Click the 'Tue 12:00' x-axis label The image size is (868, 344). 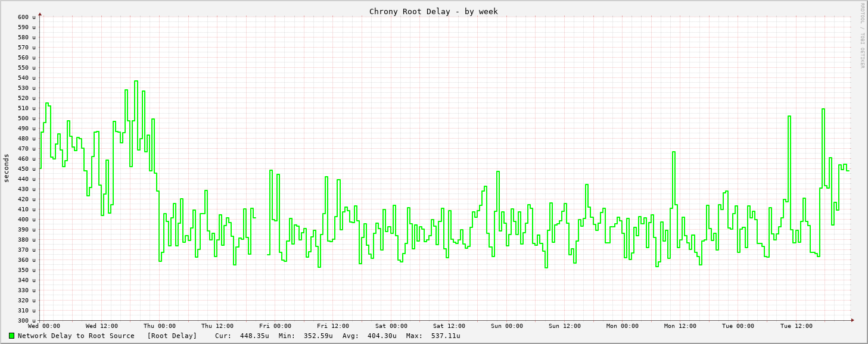pos(797,326)
